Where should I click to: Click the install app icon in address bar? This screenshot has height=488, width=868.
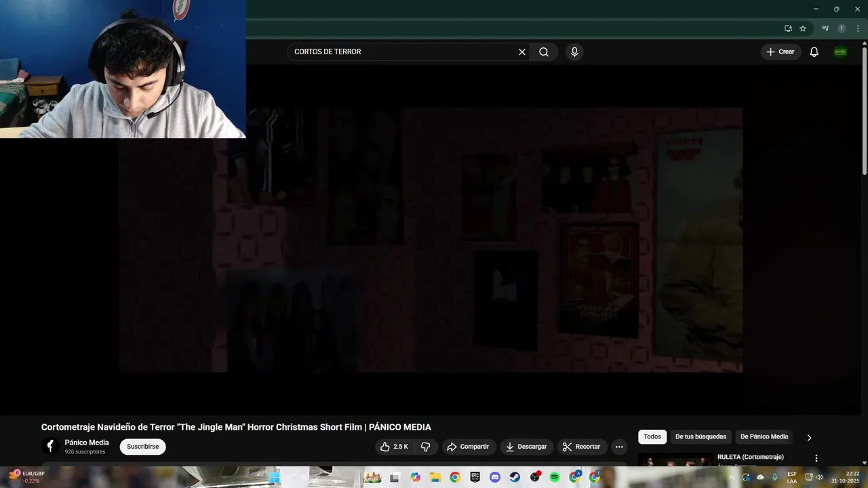coord(788,28)
